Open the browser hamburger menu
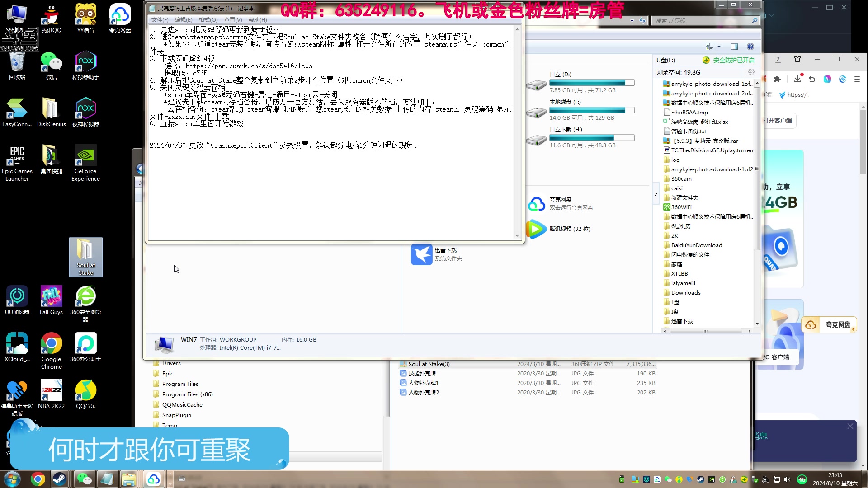Screen dimensions: 868x488 coord(857,79)
